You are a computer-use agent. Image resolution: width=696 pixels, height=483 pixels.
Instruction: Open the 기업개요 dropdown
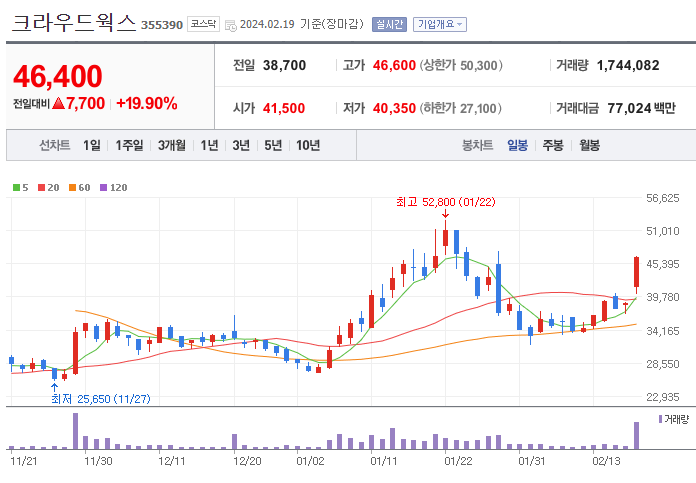point(439,24)
